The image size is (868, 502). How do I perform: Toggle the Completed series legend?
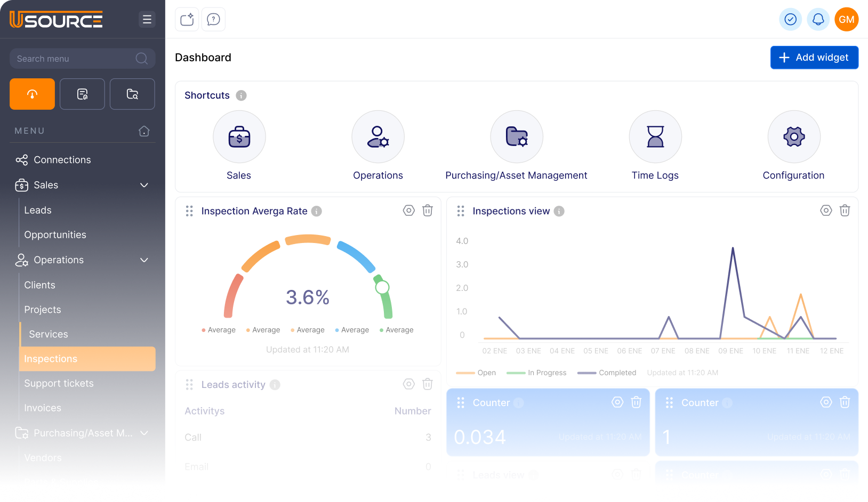pyautogui.click(x=607, y=373)
